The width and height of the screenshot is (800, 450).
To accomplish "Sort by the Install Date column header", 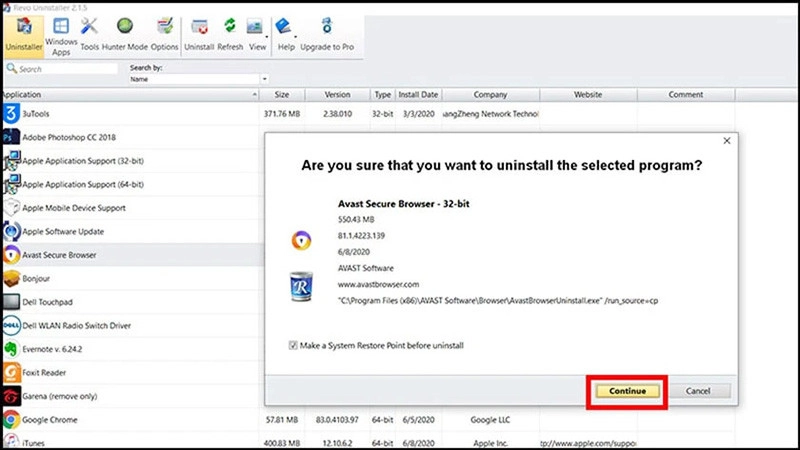I will point(418,94).
